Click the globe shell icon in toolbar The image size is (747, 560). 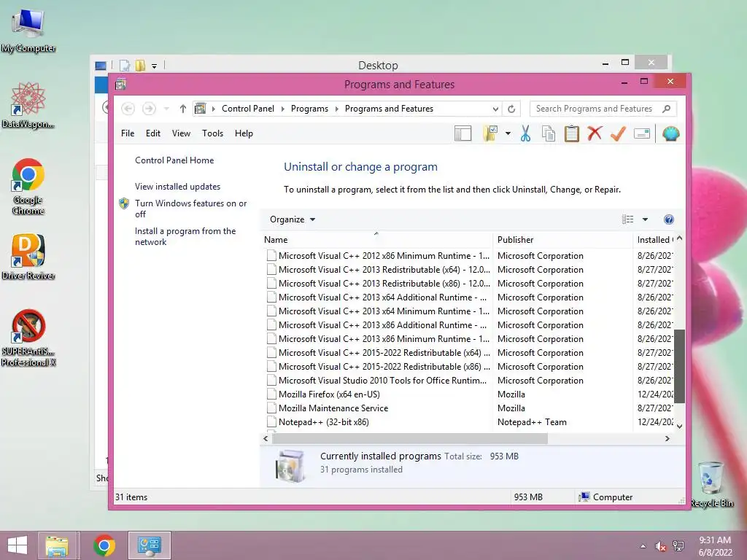pos(671,134)
